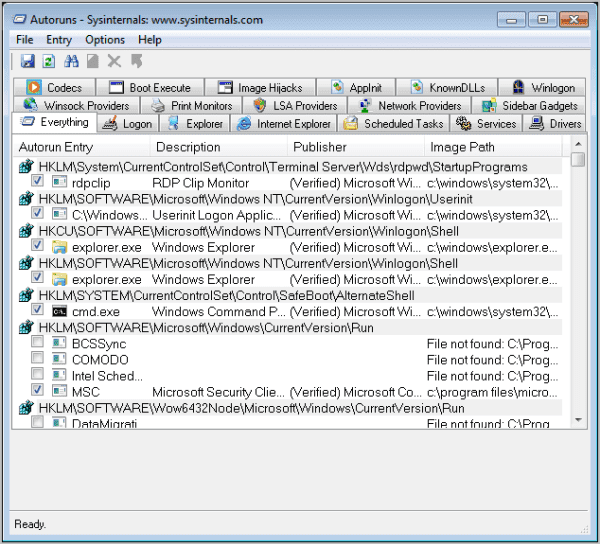Select the HKLM\...\CurrentVersion\Run key row

click(x=291, y=328)
